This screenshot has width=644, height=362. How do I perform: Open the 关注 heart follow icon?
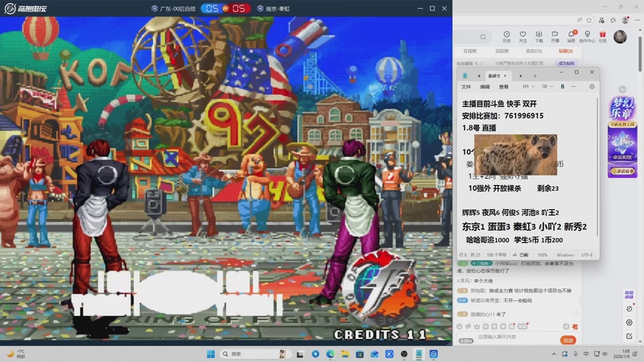[x=522, y=36]
